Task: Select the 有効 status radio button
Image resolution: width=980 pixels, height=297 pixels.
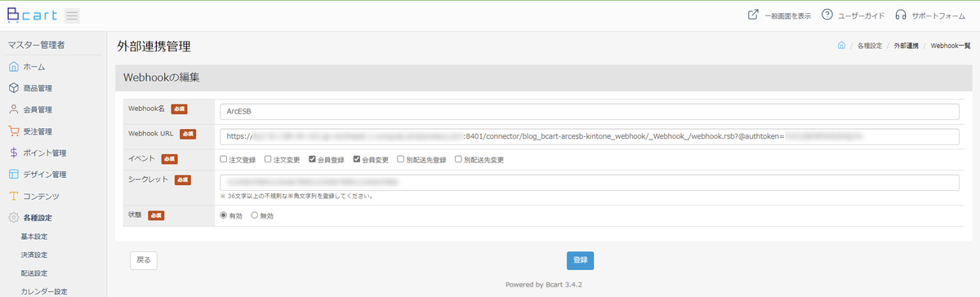Action: tap(224, 215)
